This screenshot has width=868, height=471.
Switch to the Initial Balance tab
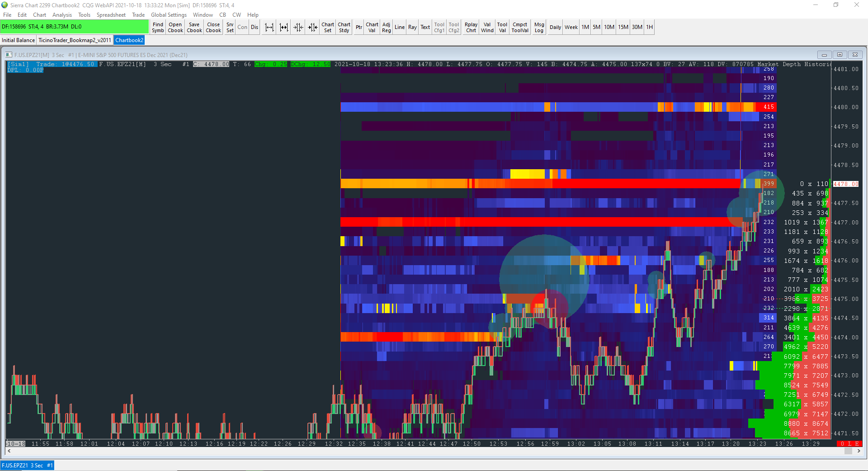pyautogui.click(x=18, y=40)
